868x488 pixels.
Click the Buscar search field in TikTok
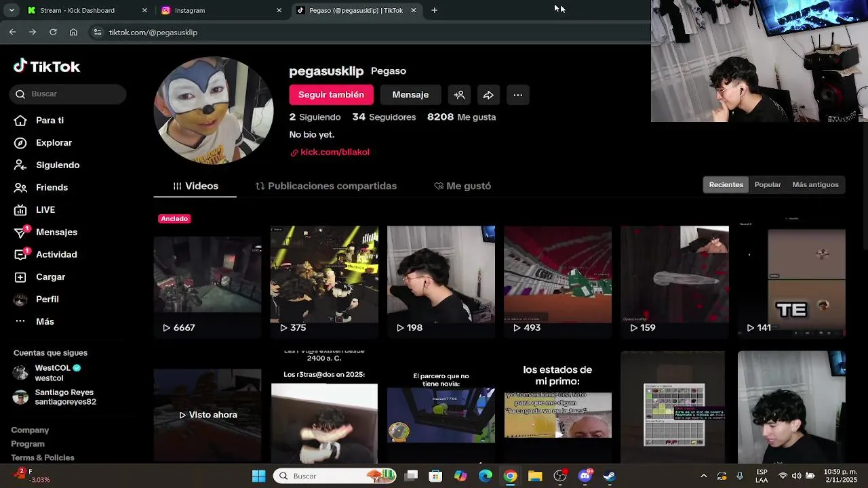(x=68, y=94)
